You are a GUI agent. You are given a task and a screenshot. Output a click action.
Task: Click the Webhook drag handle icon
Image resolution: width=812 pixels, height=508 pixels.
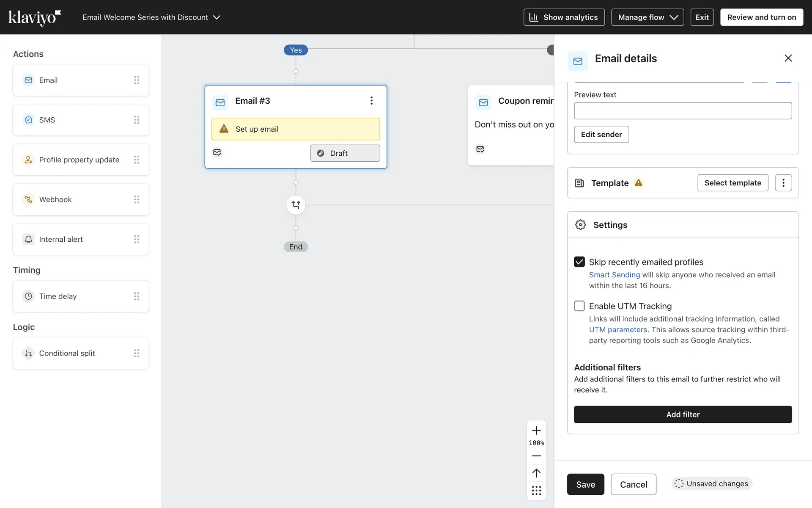pyautogui.click(x=136, y=199)
